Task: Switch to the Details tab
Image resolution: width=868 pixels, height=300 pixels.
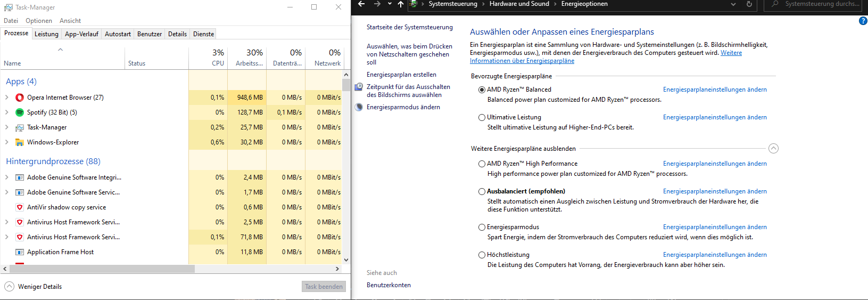Action: (177, 34)
